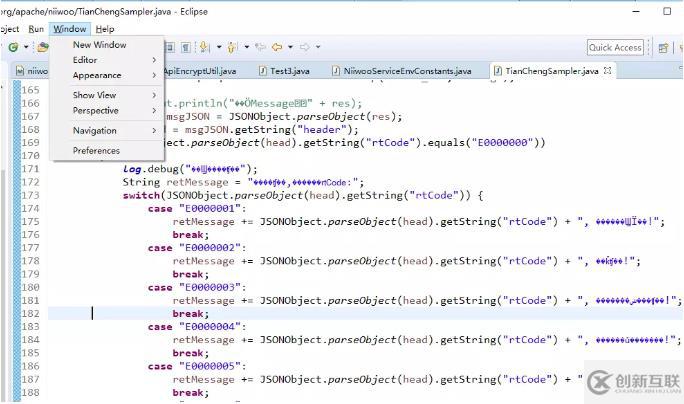This screenshot has height=404, width=684.
Task: Open the Previous Annotation dropdown arrow
Action: pos(246,47)
